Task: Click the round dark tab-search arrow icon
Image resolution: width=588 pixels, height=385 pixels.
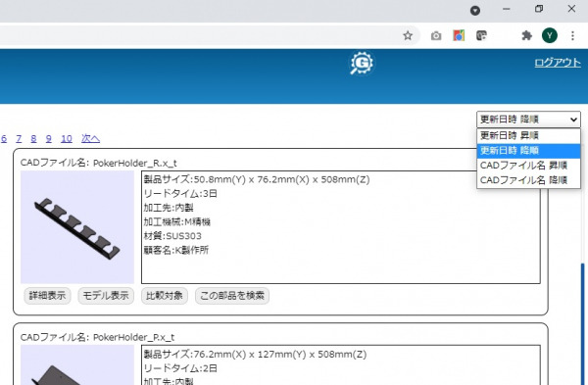Action: tap(475, 11)
